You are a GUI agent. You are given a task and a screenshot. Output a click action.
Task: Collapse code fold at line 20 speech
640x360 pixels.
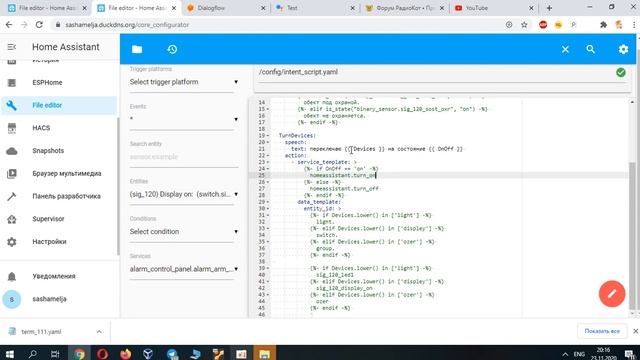[268, 142]
